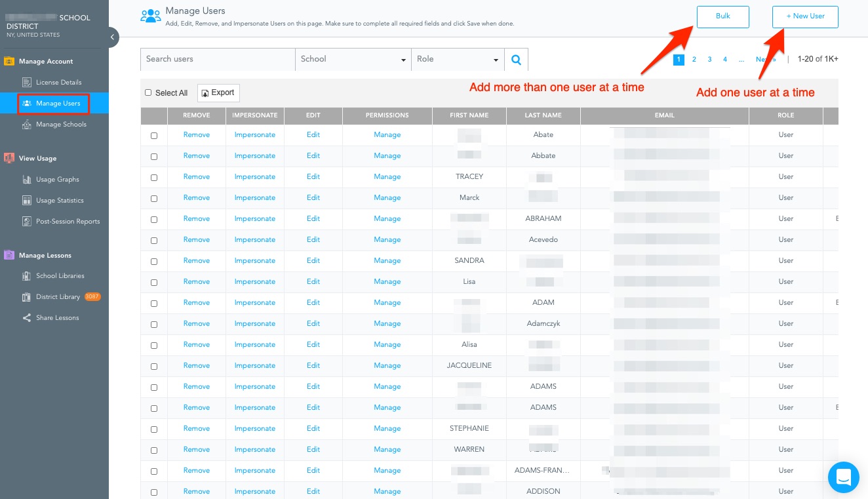This screenshot has height=499, width=868.
Task: Click the Usage Graphs sidebar icon
Action: tap(27, 180)
